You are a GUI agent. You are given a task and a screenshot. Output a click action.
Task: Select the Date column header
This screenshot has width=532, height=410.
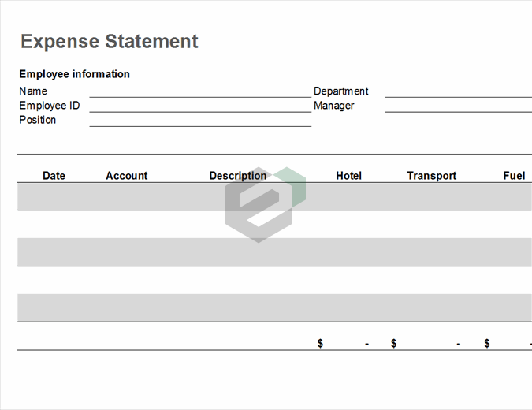(54, 176)
